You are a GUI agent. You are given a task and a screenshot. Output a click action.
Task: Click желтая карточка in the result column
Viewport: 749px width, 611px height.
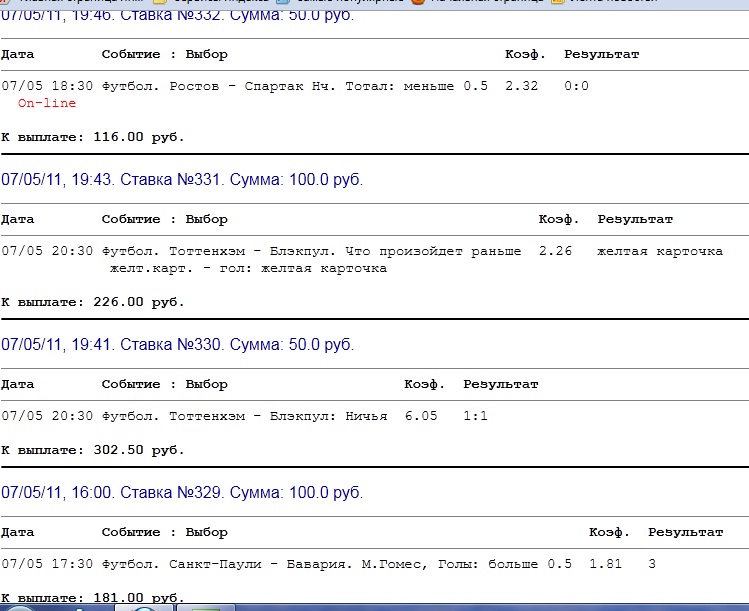(x=660, y=251)
